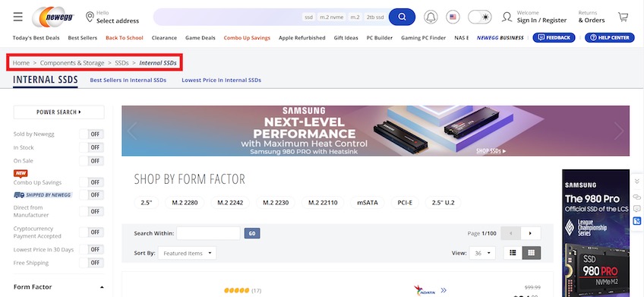
Task: Toggle Direct from Manufacturer filter
Action: coord(92,211)
